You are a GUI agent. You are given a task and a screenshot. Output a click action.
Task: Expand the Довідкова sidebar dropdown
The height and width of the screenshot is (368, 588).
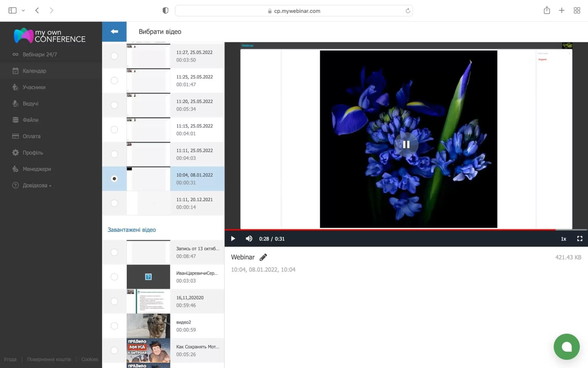37,185
